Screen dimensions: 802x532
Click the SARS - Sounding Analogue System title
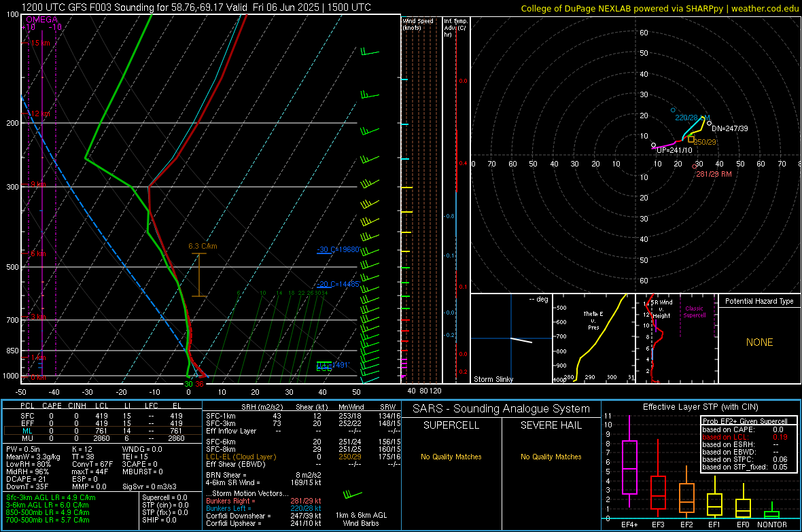(501, 409)
